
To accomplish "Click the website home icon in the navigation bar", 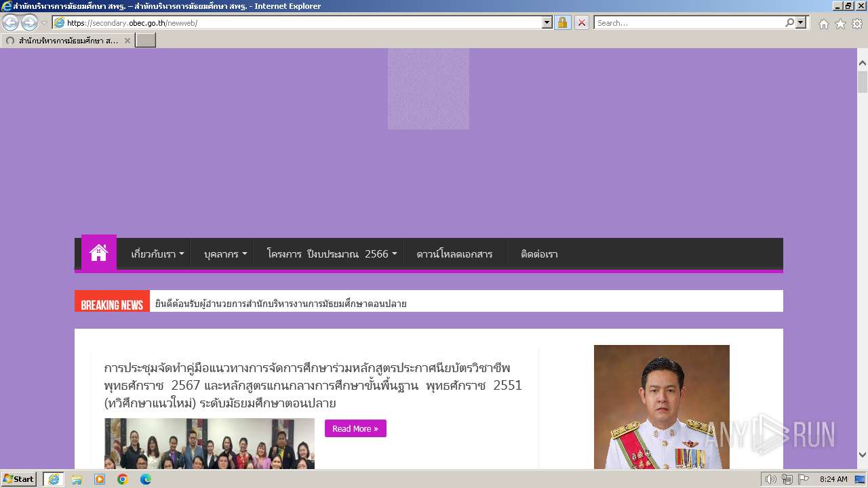I will 99,253.
